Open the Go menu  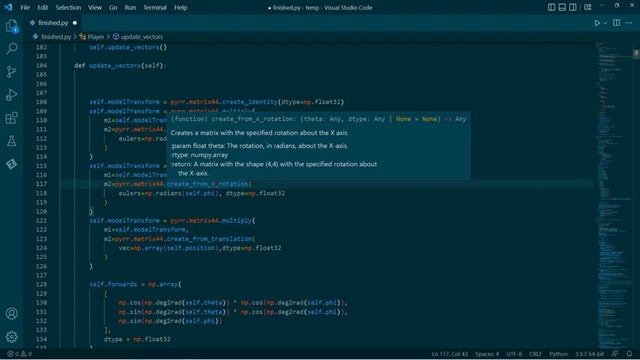[x=113, y=7]
